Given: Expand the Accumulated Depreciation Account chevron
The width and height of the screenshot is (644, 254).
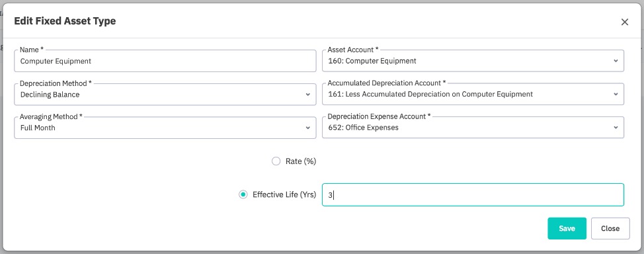Looking at the screenshot, I should click(x=616, y=94).
